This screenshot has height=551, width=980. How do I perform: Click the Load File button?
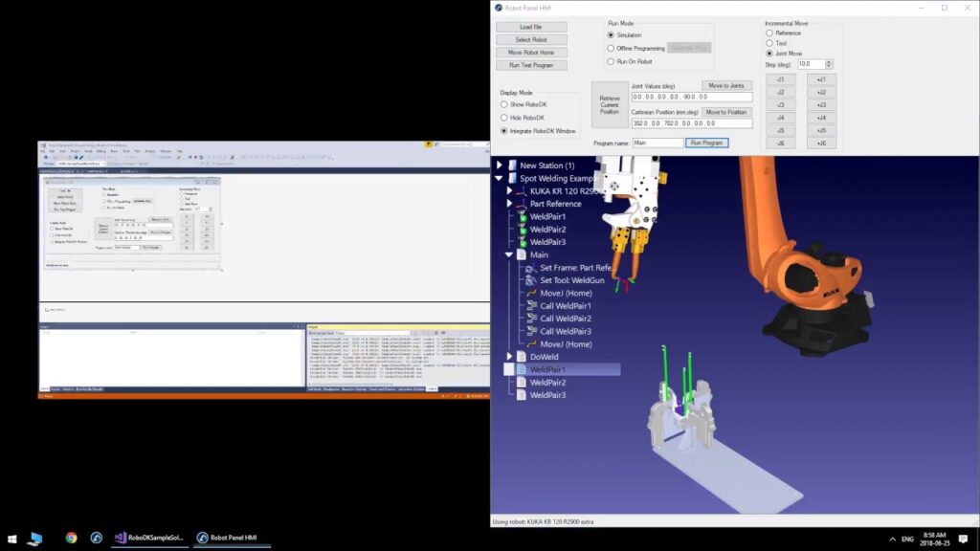(531, 27)
